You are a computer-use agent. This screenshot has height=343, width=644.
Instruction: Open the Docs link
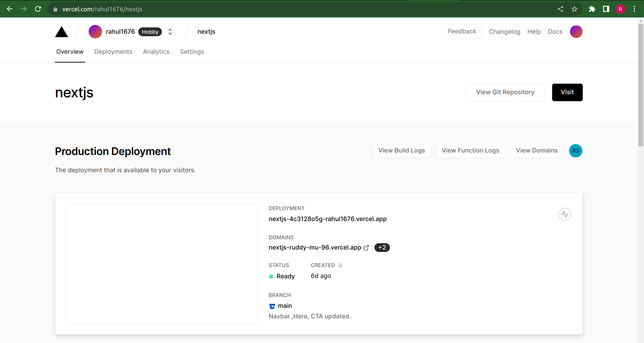click(555, 32)
